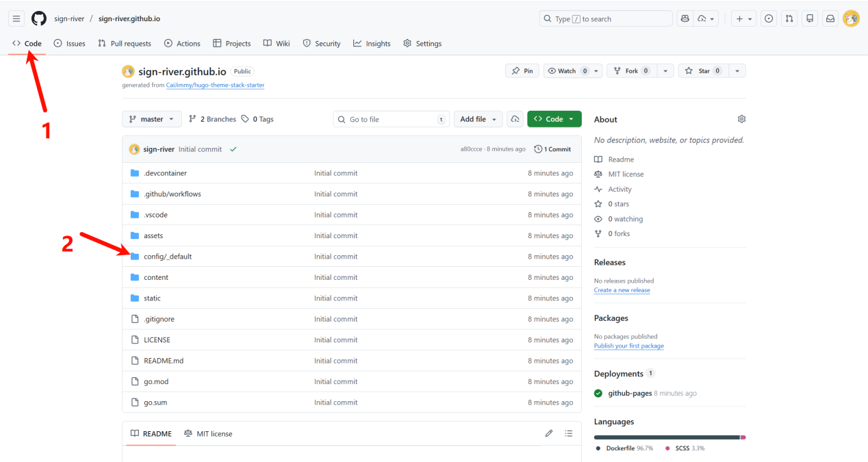
Task: Open the assets folder icon
Action: (135, 235)
